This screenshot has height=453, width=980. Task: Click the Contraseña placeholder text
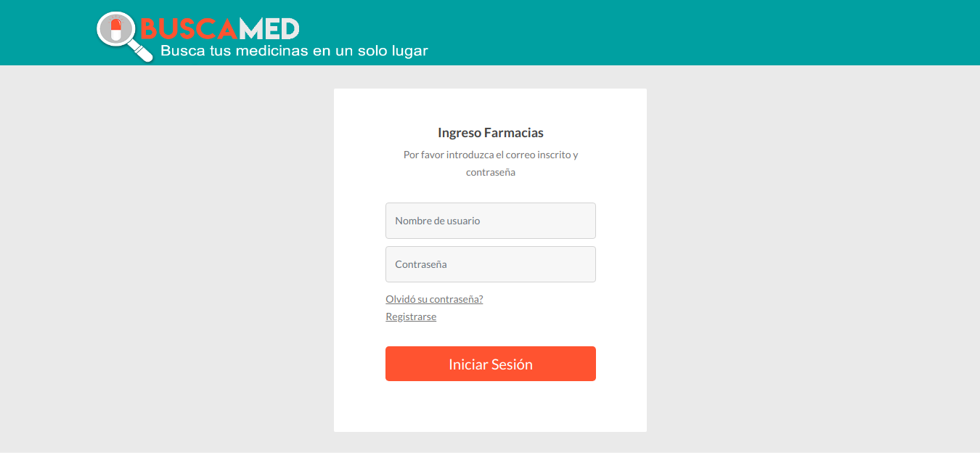(x=421, y=264)
